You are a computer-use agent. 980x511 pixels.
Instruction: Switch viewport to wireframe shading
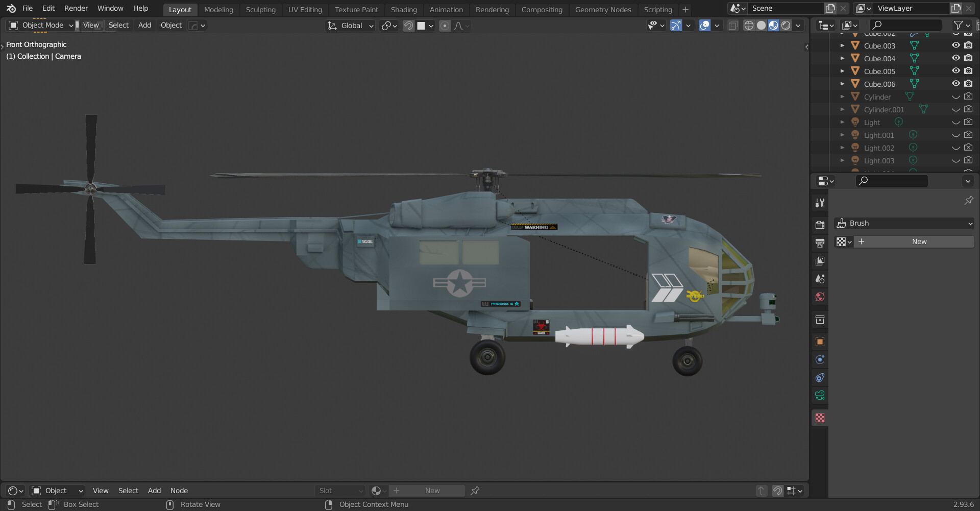[749, 26]
